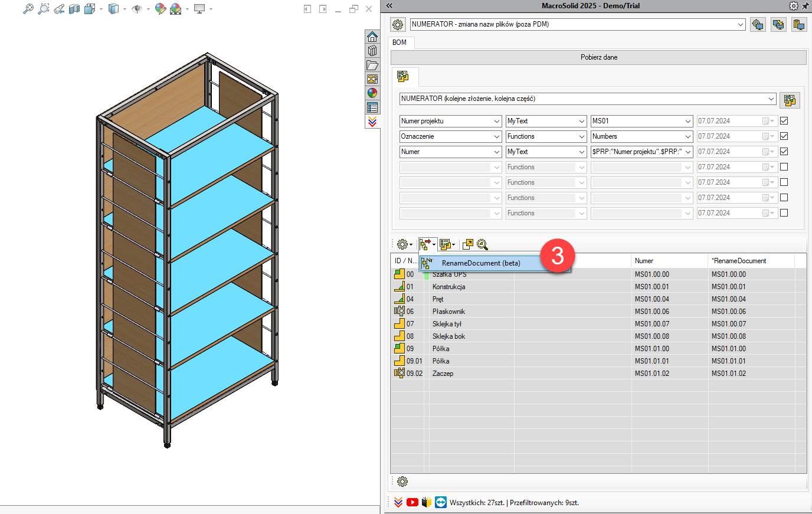812x514 pixels.
Task: Select the Szafka UPS row
Action: tap(598, 274)
